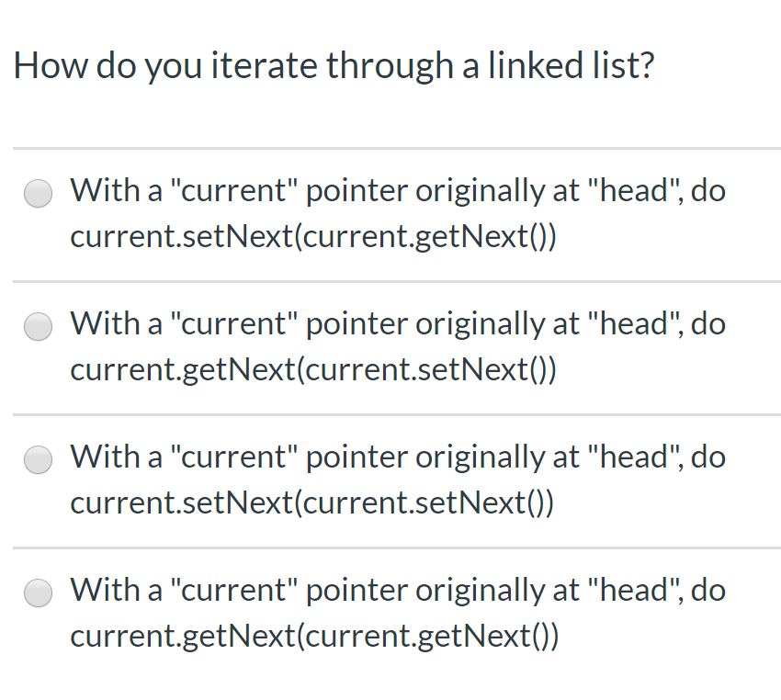Click the text current.setNext(current.getNext())

point(313,237)
